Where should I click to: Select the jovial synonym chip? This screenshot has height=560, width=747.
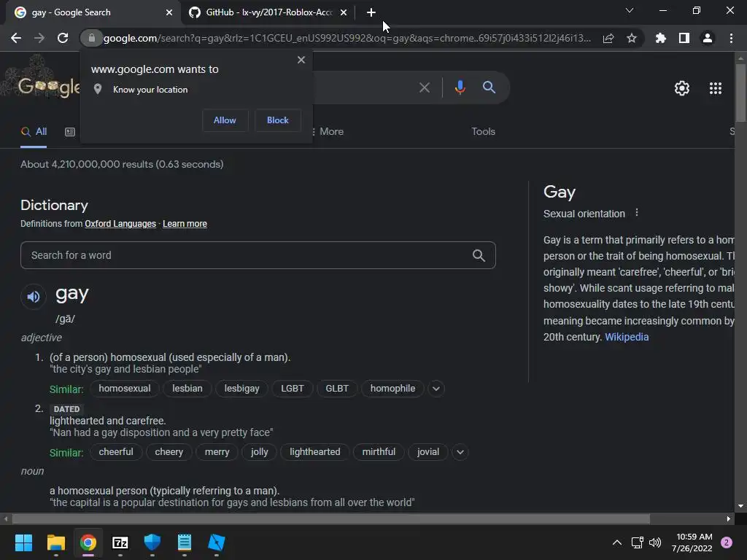click(x=427, y=452)
